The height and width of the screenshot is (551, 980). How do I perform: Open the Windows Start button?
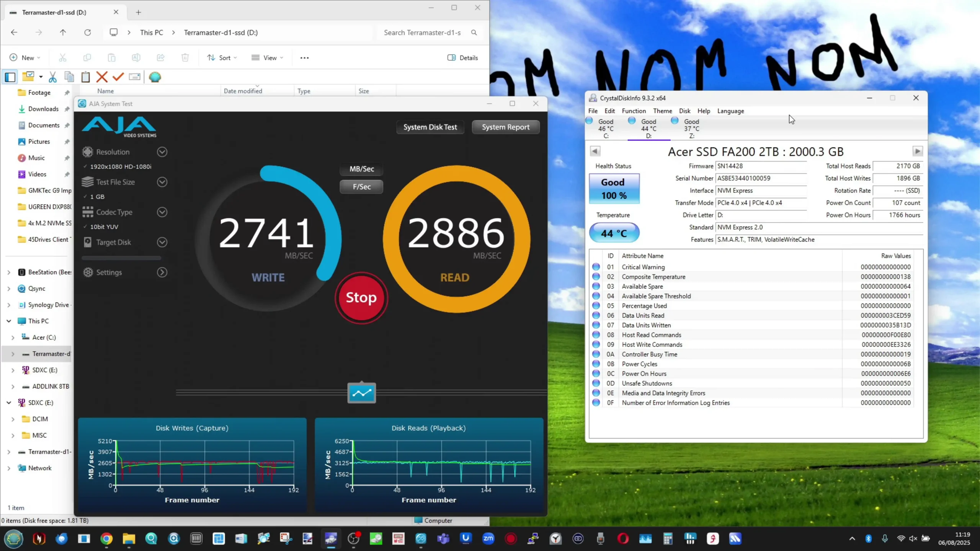(14, 539)
